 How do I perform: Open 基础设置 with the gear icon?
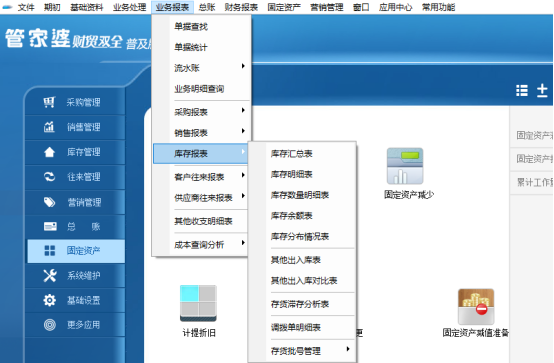(75, 300)
